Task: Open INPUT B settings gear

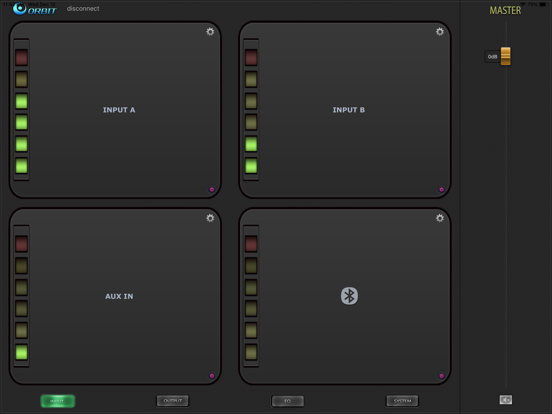Action: click(440, 32)
